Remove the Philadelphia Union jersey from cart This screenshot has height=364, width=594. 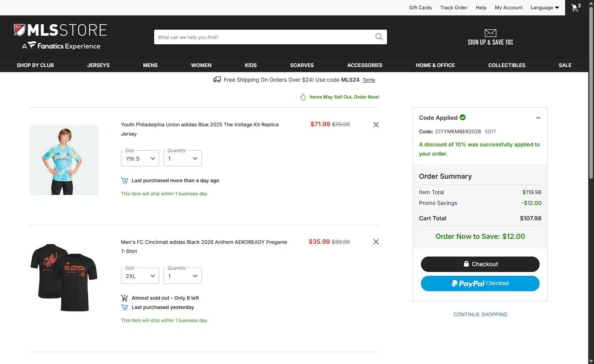coord(376,125)
